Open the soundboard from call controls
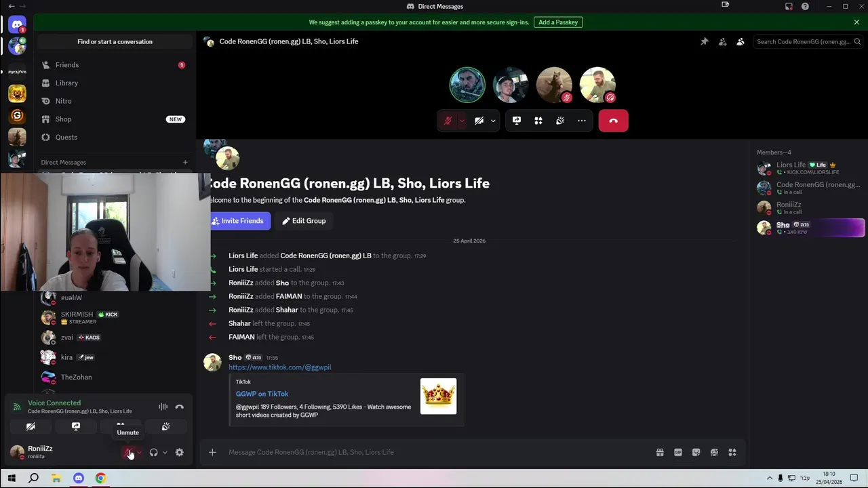The height and width of the screenshot is (488, 868). [x=560, y=121]
